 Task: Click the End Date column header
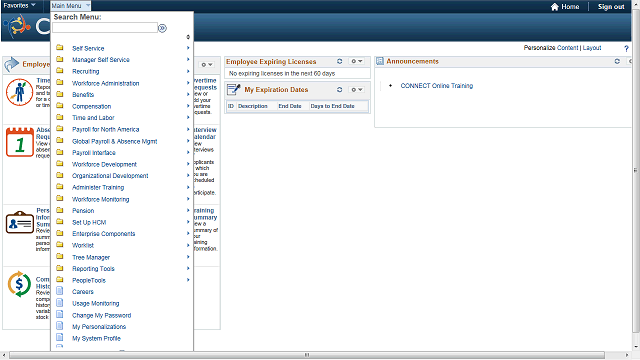click(290, 106)
